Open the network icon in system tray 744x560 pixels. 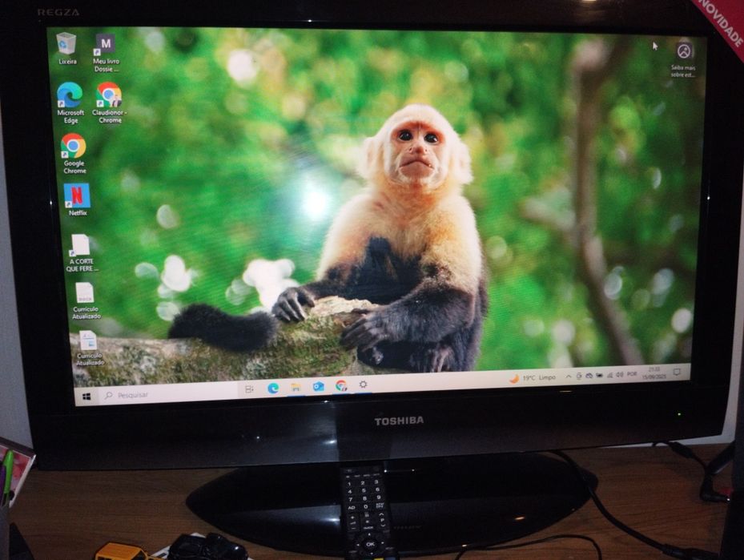[x=609, y=376]
